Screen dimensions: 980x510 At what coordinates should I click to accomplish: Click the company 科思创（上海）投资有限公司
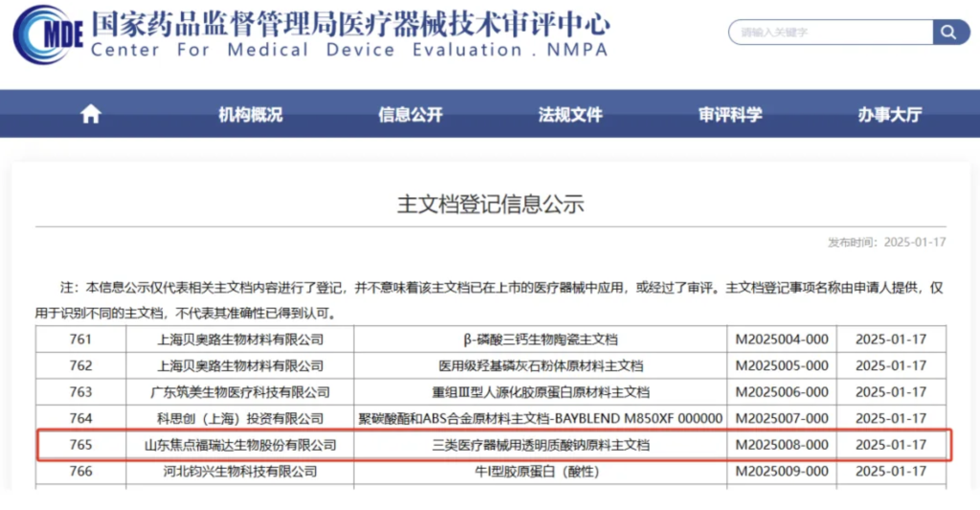point(240,418)
